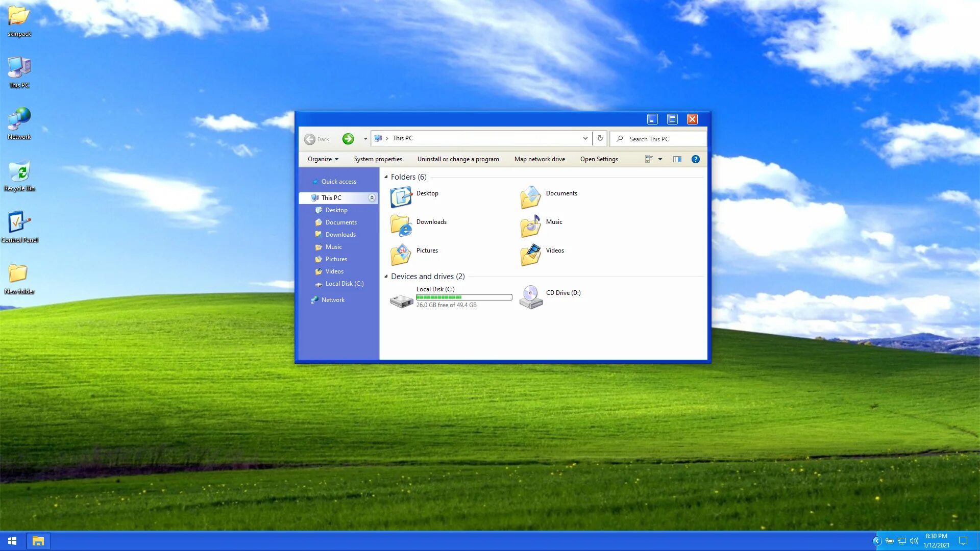The width and height of the screenshot is (980, 551).
Task: Expand the address bar history dropdown
Action: point(585,138)
